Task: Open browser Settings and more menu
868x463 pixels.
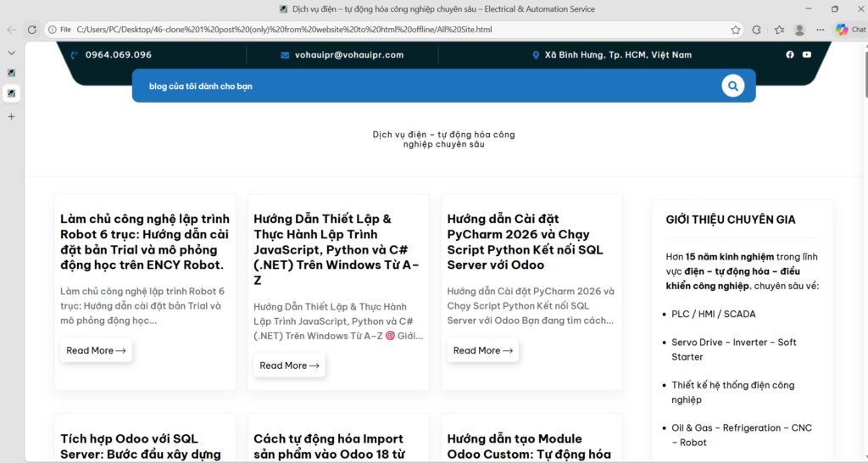Action: (x=821, y=30)
